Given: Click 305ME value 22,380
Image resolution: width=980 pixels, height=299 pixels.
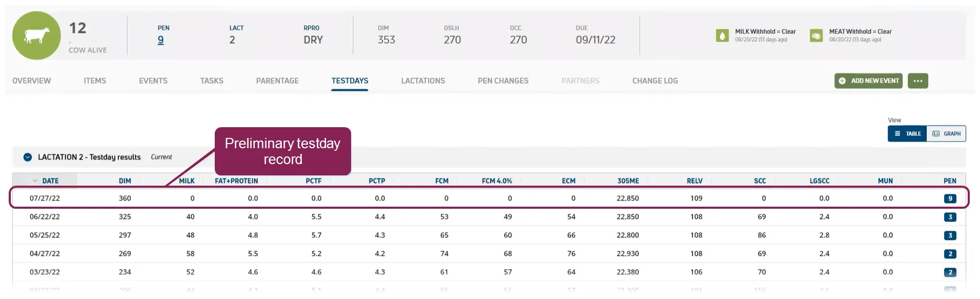Looking at the screenshot, I should click(x=628, y=272).
